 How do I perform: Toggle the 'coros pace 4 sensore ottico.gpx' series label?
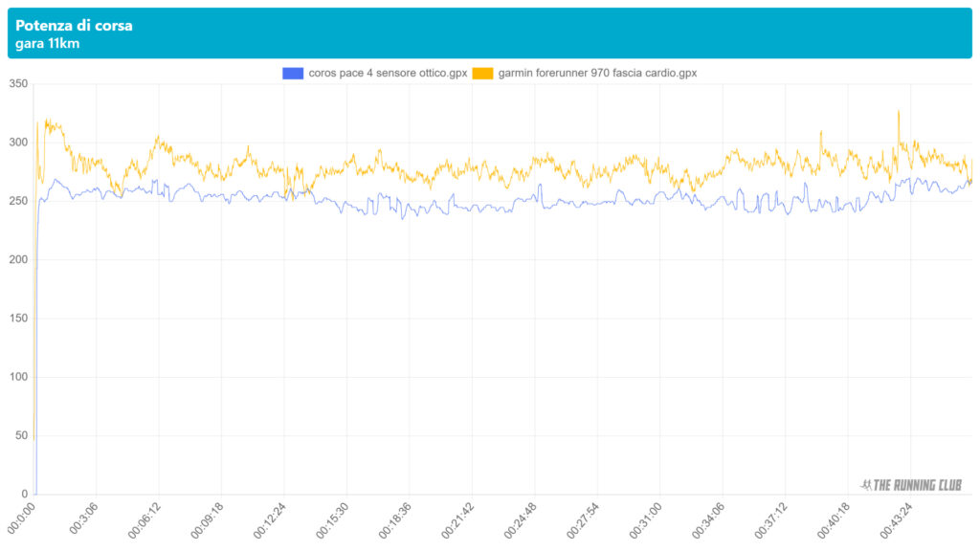click(388, 73)
